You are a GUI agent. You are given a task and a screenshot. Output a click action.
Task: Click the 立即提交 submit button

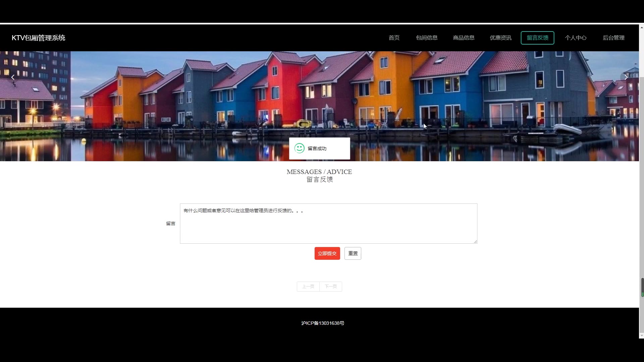tap(327, 253)
